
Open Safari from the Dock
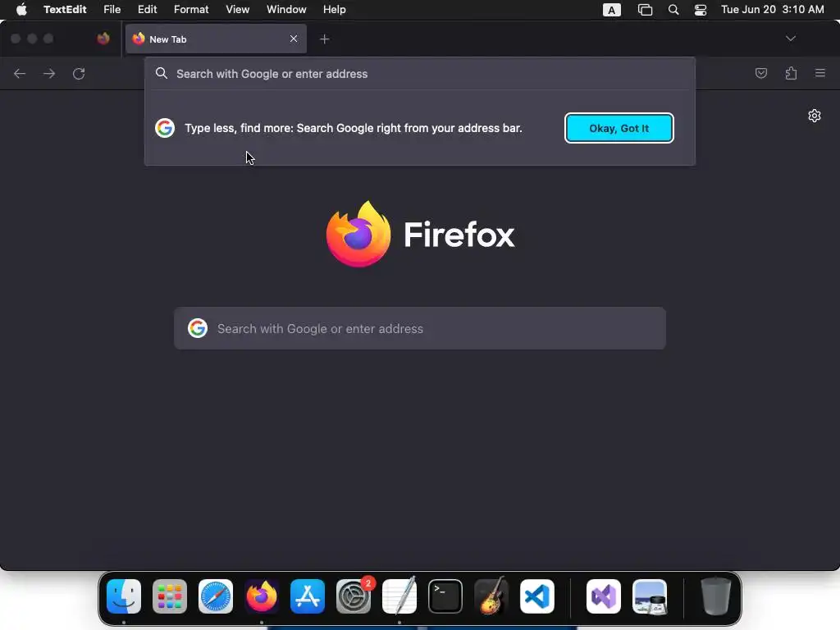click(x=216, y=596)
